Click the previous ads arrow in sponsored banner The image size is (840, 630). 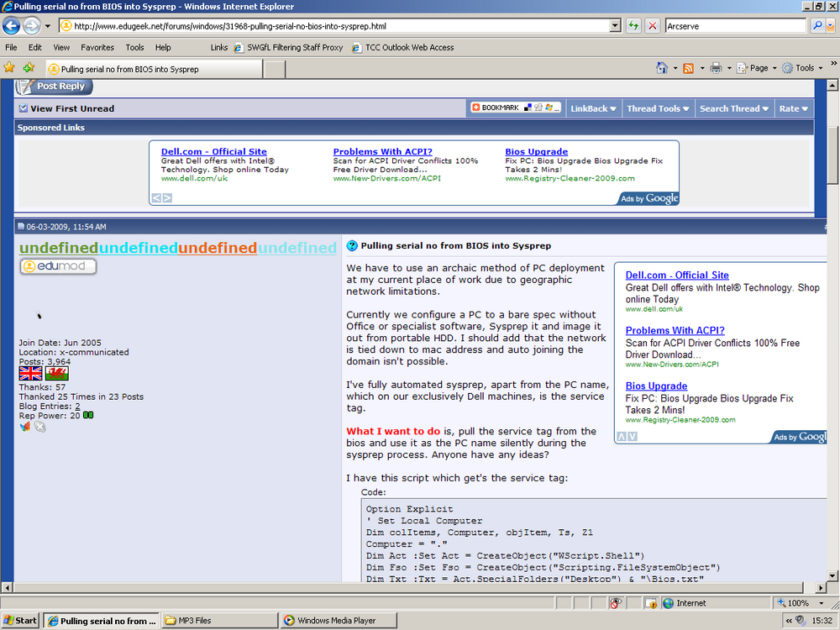tap(156, 197)
